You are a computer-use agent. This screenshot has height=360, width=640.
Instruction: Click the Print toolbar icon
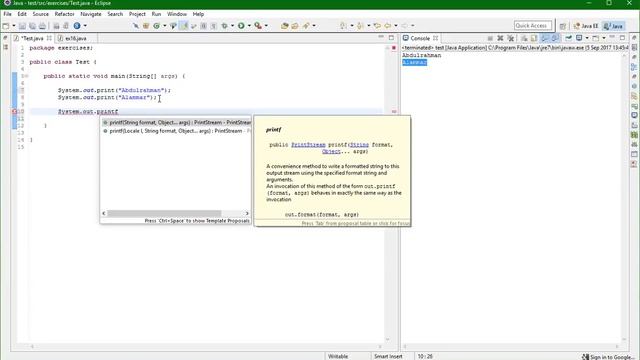42,26
